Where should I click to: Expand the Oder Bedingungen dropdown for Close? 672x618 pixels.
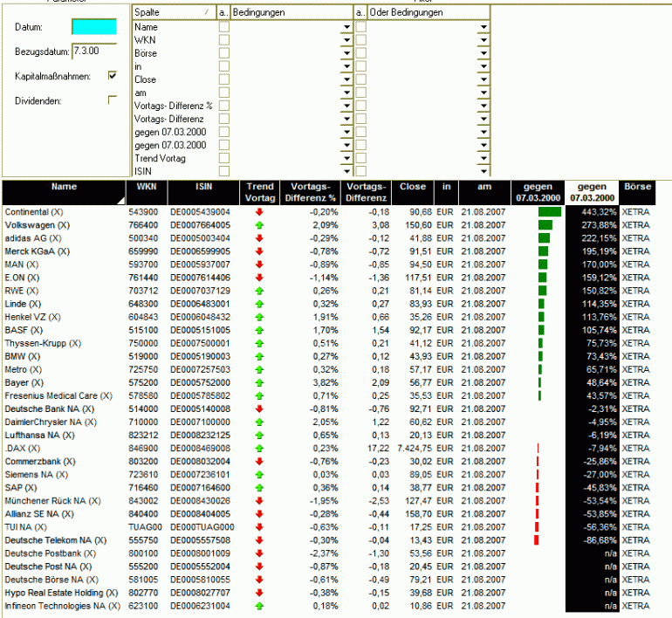tap(483, 79)
